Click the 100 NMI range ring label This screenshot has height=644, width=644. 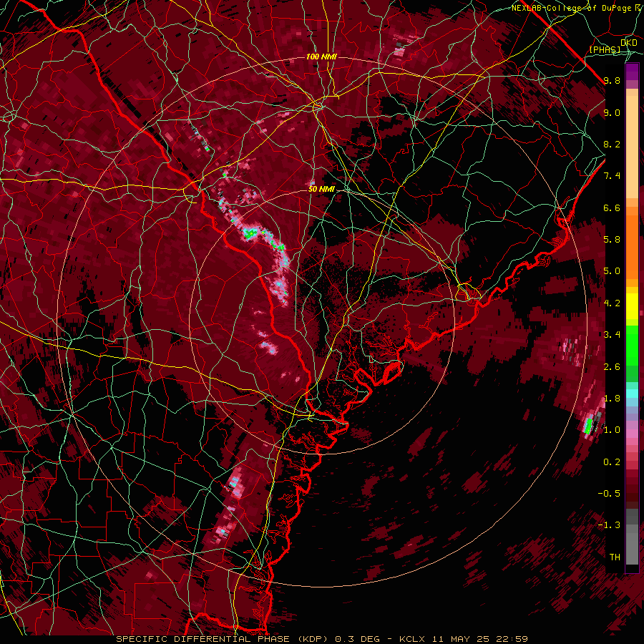coord(321,57)
